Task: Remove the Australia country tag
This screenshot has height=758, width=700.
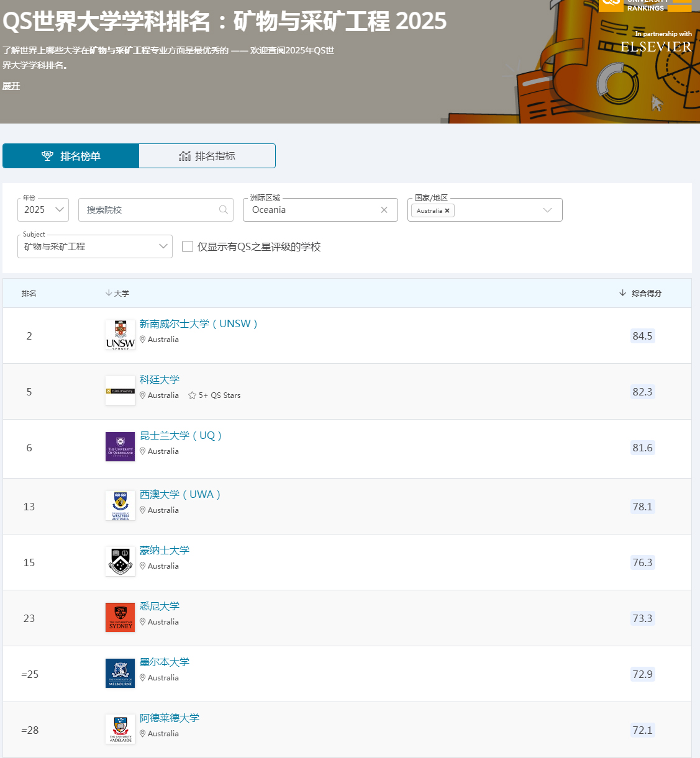Action: click(x=447, y=211)
